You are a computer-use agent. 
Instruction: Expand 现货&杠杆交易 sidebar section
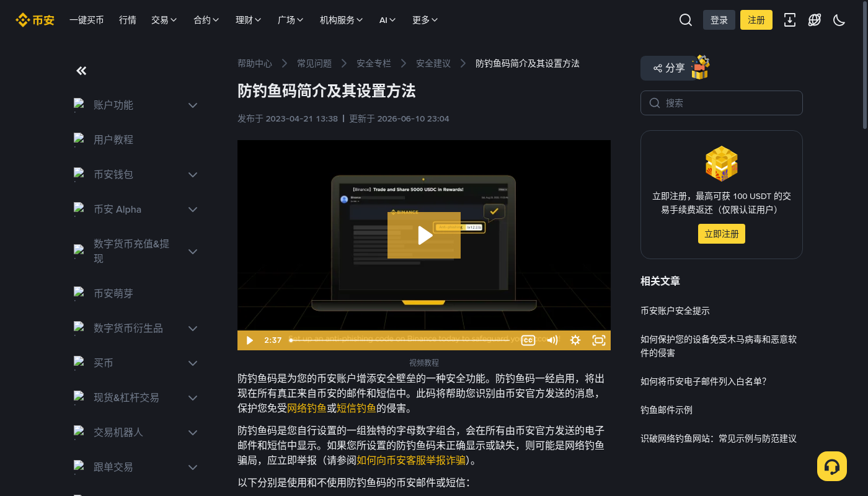[x=193, y=398]
